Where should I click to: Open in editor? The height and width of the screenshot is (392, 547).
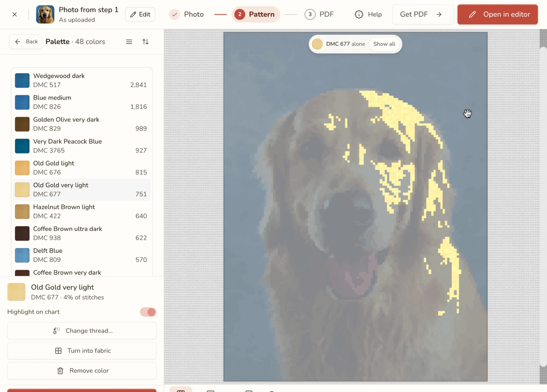pyautogui.click(x=497, y=14)
